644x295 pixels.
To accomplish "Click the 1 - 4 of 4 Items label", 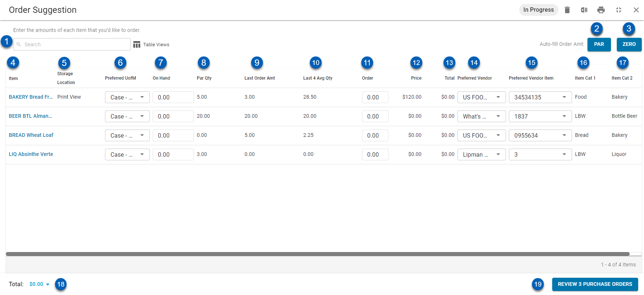I will (618, 265).
